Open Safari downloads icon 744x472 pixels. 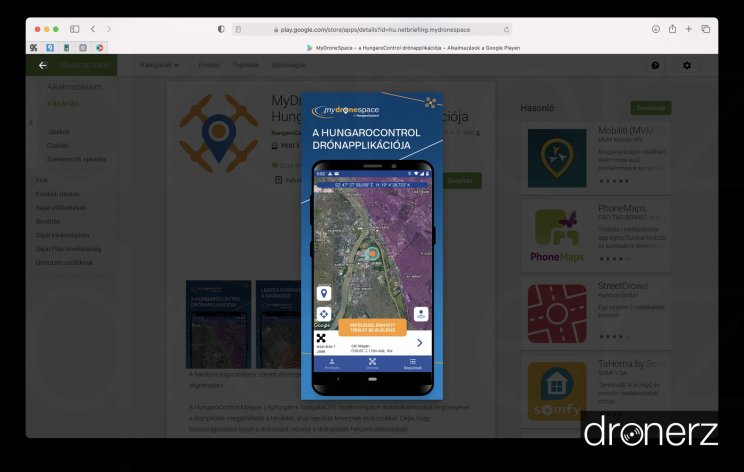pos(656,29)
